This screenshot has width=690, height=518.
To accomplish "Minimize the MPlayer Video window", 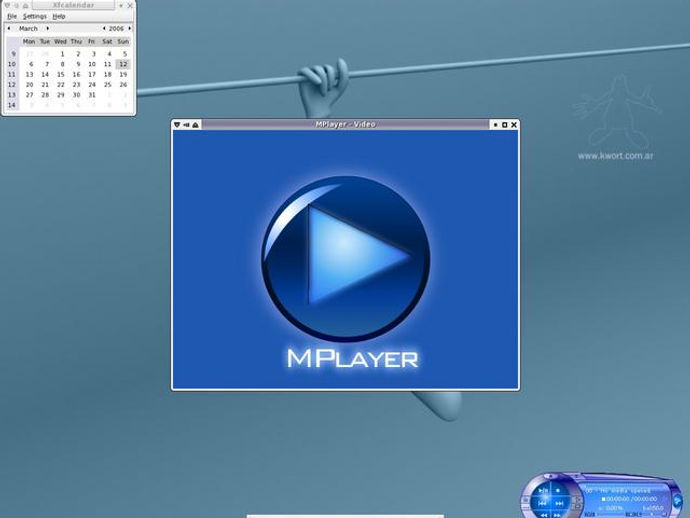I will click(495, 125).
